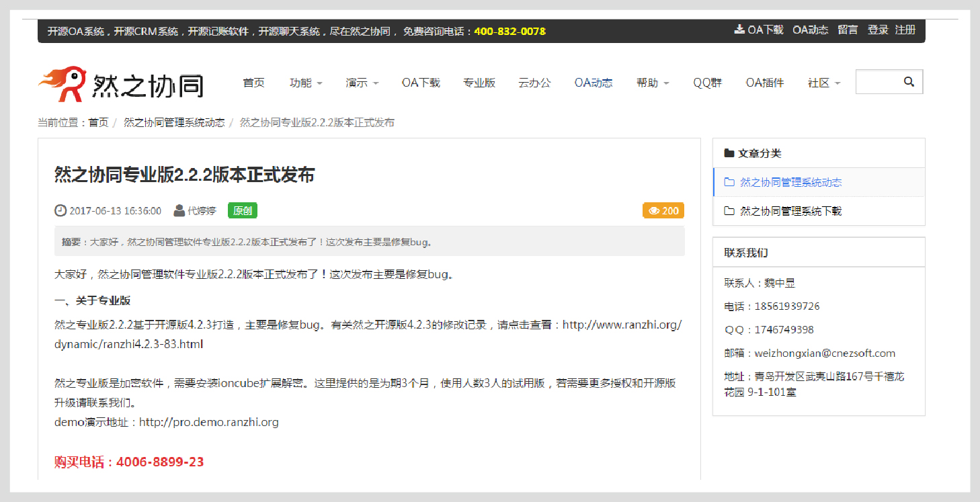Click the download icon beside OA下载

tap(739, 30)
